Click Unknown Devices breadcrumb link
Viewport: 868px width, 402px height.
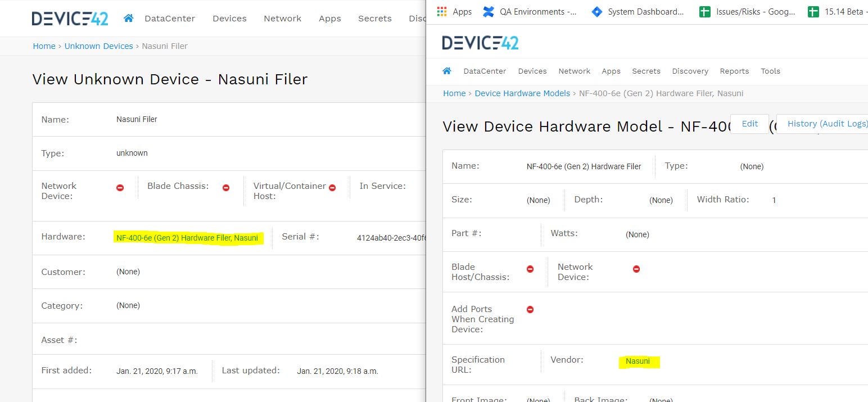[x=99, y=46]
